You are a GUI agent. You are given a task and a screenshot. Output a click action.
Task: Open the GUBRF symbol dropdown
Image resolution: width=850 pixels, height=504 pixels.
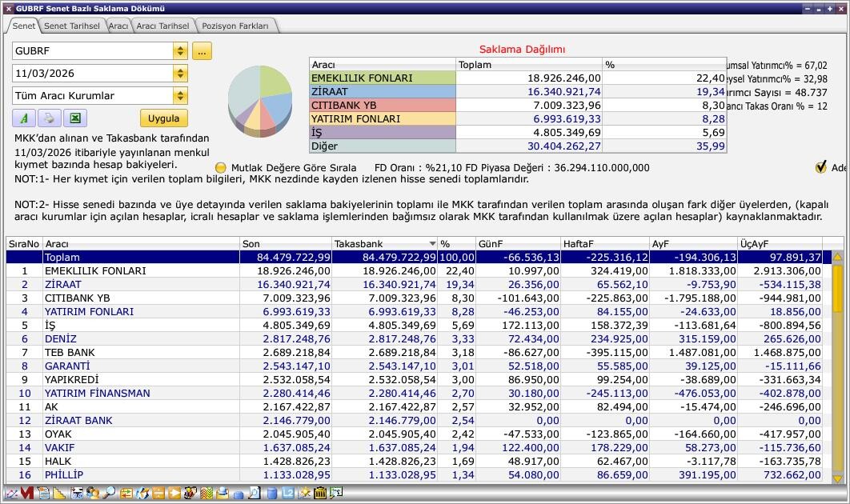point(180,51)
